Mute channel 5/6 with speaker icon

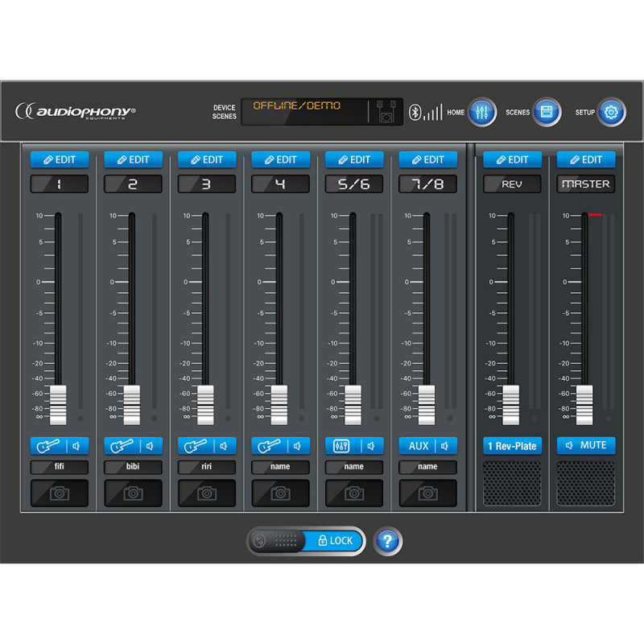click(x=372, y=446)
